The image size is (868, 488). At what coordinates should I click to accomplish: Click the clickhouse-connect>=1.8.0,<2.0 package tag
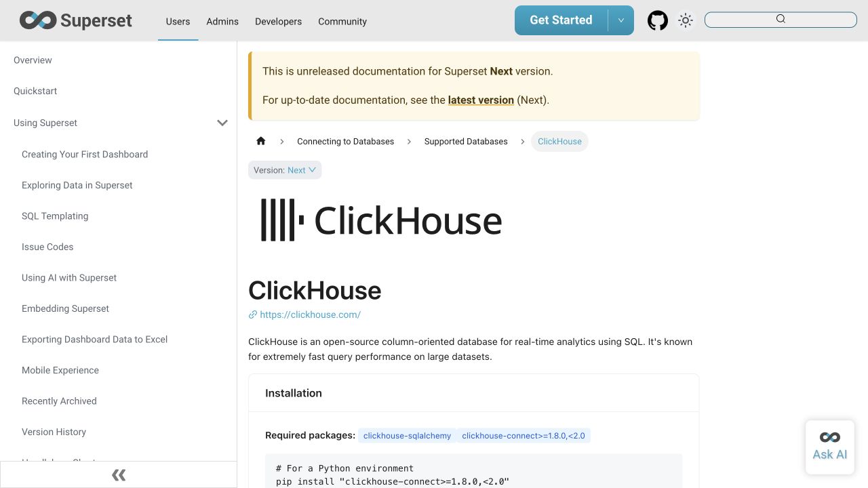pos(524,436)
